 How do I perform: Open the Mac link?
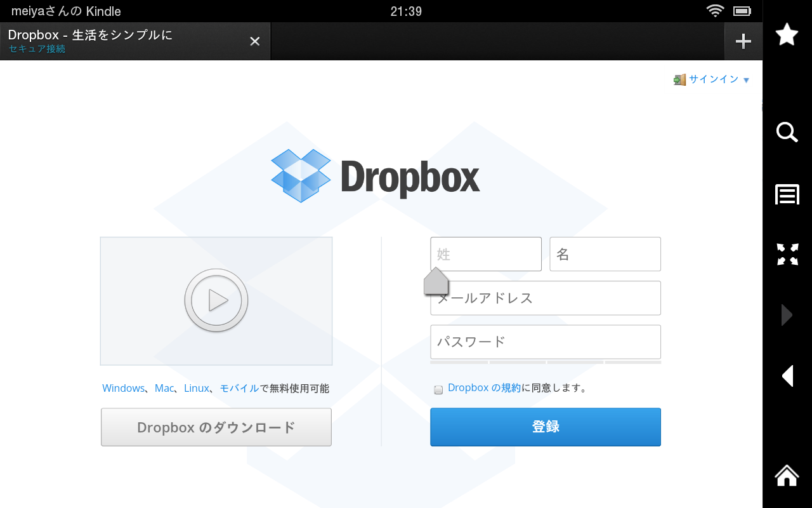(164, 388)
